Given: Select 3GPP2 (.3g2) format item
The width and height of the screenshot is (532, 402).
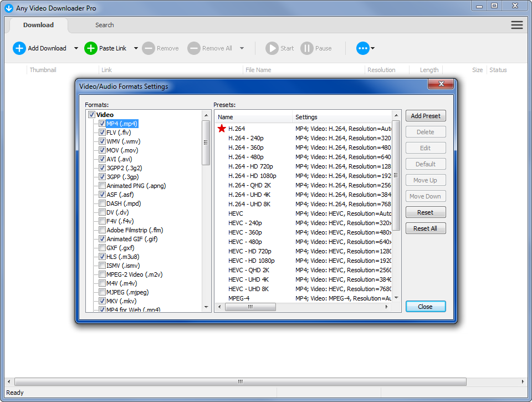Looking at the screenshot, I should coord(124,167).
